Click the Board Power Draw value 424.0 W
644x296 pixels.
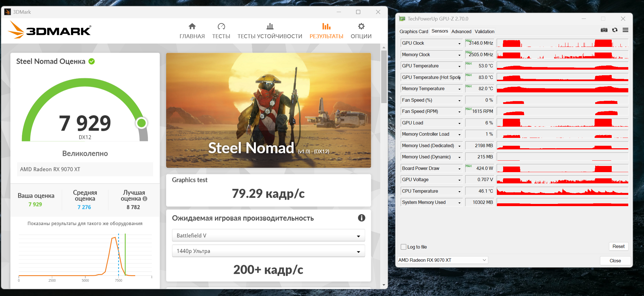pos(480,168)
